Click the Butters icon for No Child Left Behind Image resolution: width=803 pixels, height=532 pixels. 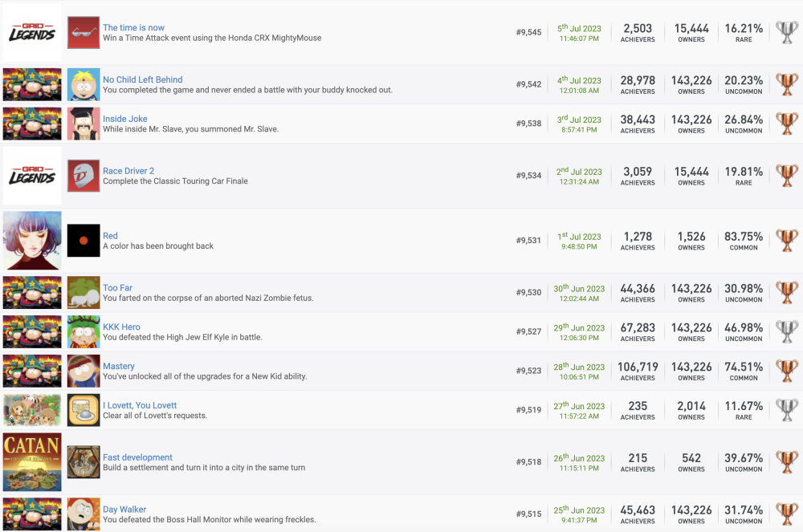tap(84, 84)
